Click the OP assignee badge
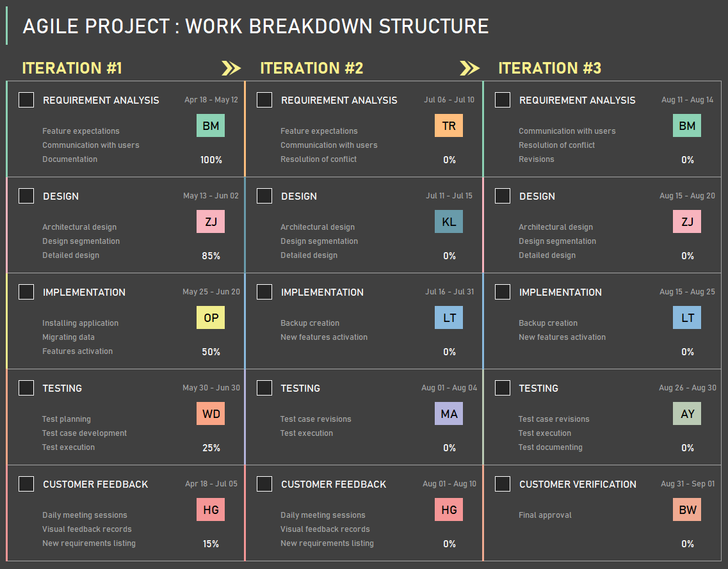 pyautogui.click(x=211, y=318)
